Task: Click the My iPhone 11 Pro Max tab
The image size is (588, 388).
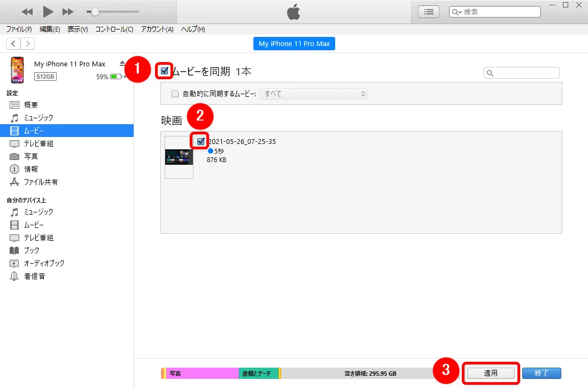Action: point(294,43)
